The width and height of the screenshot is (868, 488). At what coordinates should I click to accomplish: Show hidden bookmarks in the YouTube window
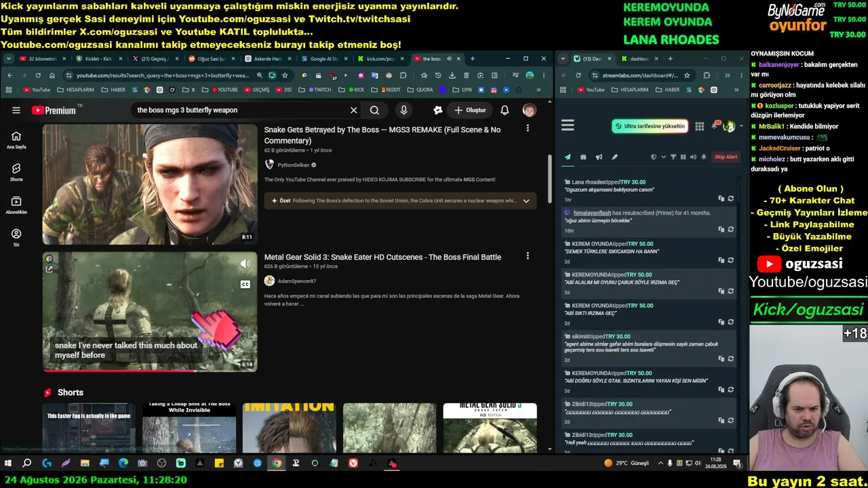coord(539,89)
